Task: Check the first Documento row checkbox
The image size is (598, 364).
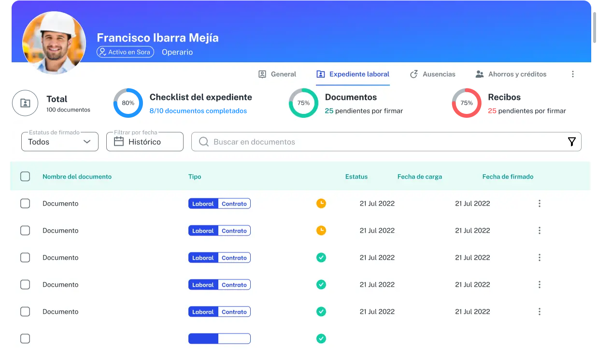Action: coord(25,203)
